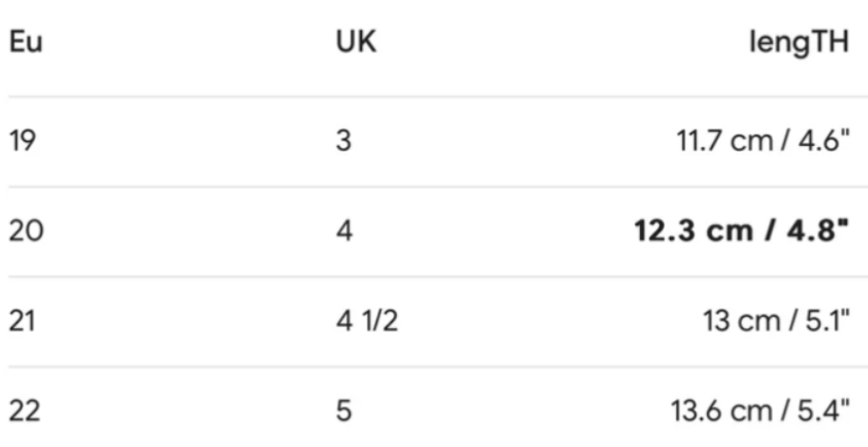Select Eu size 22 cell

(25, 411)
